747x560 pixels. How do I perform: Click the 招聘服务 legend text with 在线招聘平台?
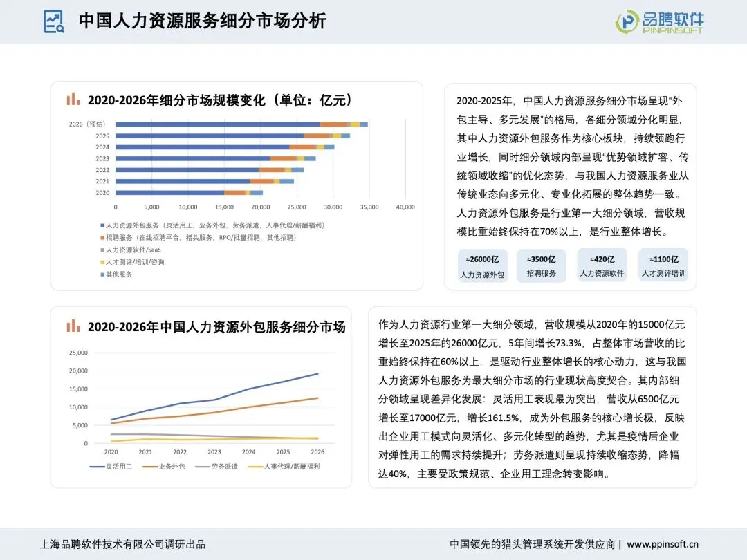(x=201, y=238)
